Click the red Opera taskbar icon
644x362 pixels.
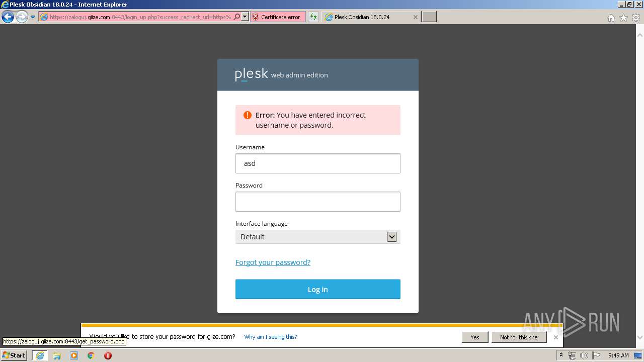(x=108, y=355)
